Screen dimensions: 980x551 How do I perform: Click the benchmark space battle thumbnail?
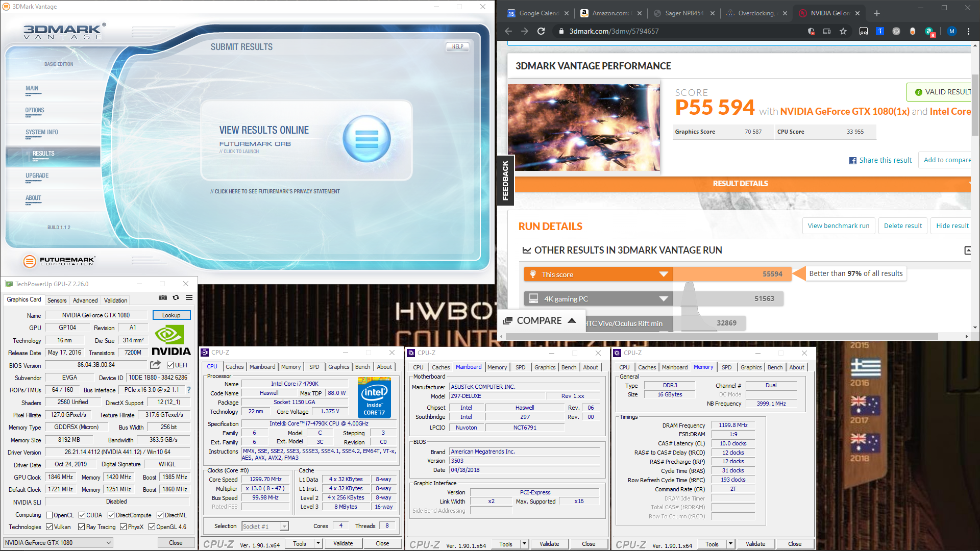click(583, 127)
